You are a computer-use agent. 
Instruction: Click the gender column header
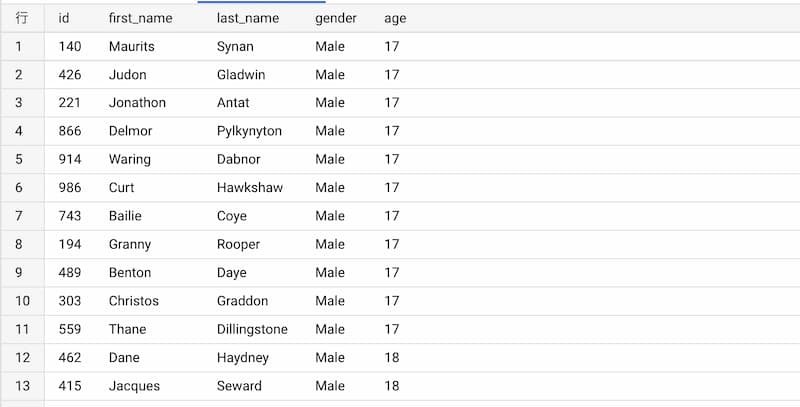tap(336, 18)
